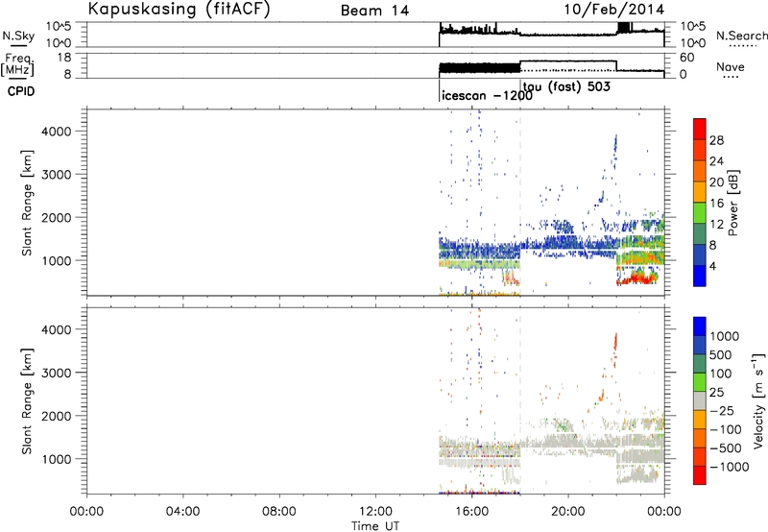Click the red bottom segment of the velocity colorbar
Viewport: 768px width, 532px height.
700,475
